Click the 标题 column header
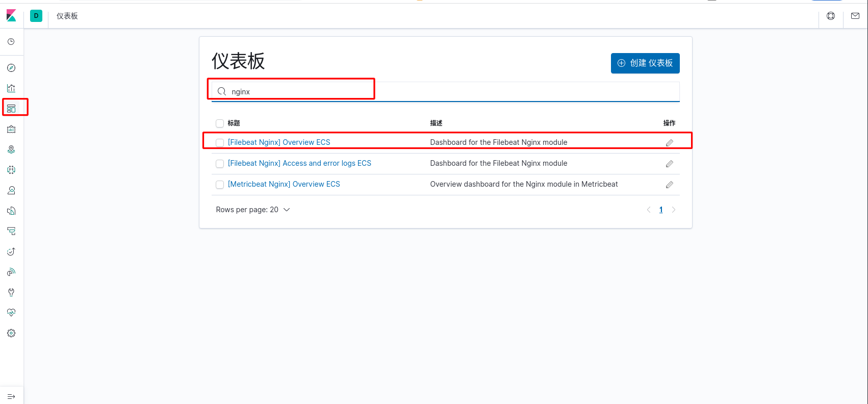Screen dimensions: 868x404 click(234, 123)
